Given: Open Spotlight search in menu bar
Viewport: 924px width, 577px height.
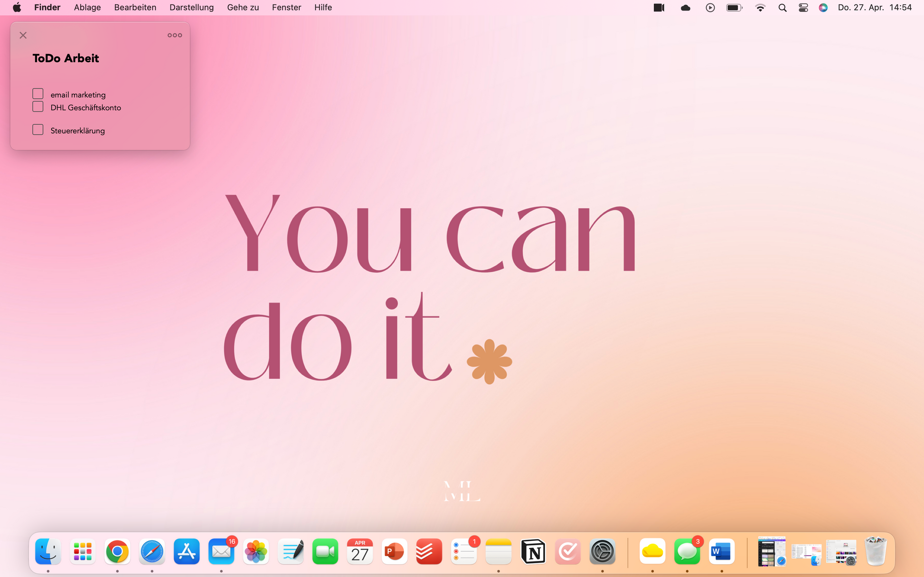Looking at the screenshot, I should [x=783, y=8].
